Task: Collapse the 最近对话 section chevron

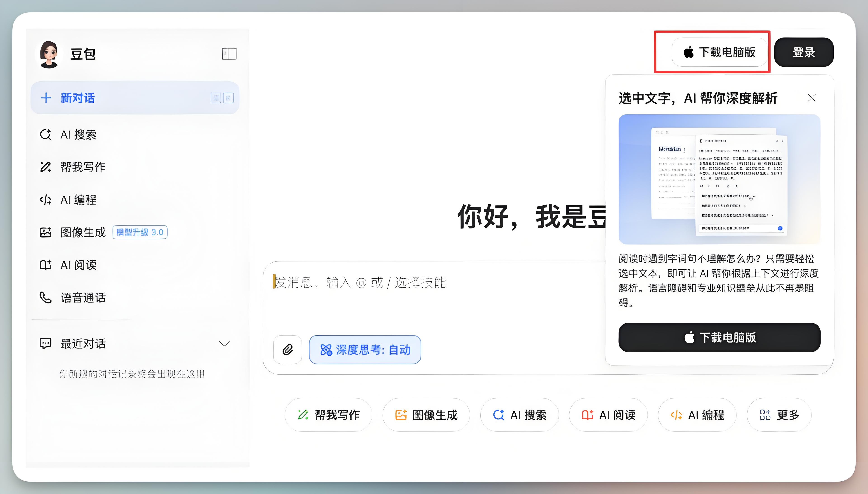Action: coord(224,343)
